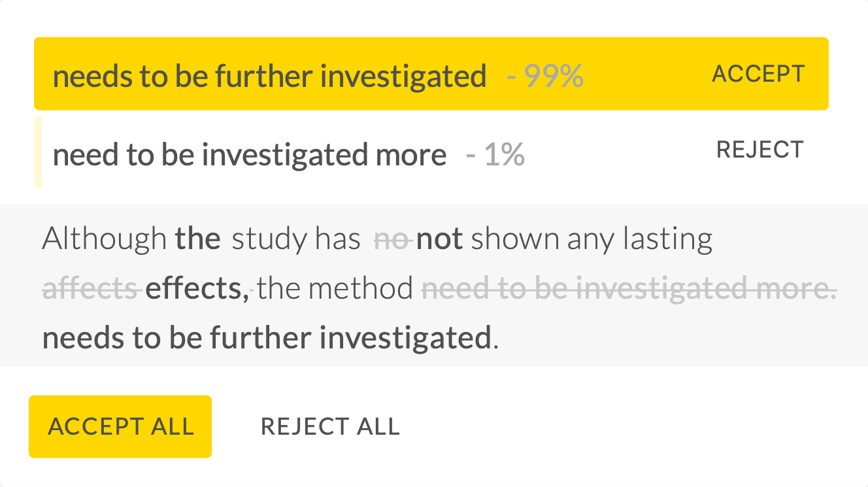Click the 1% confidence label
868x487 pixels.
tap(495, 156)
